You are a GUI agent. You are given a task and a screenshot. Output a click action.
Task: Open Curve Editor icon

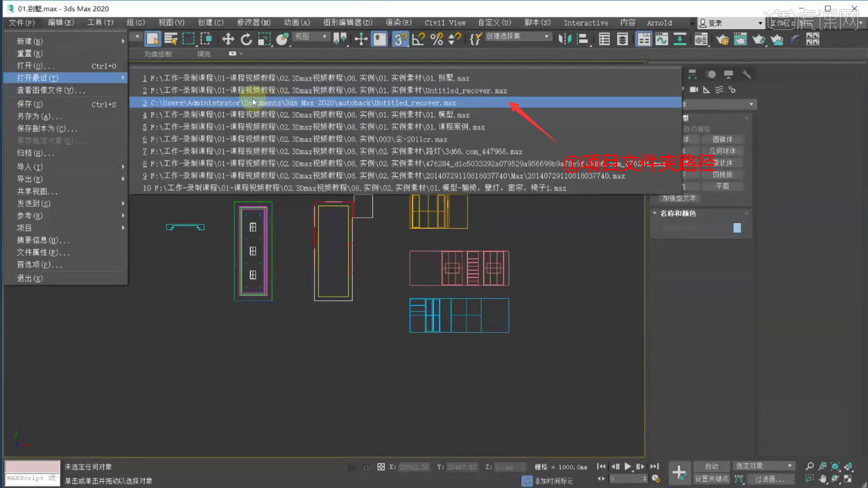click(x=662, y=39)
